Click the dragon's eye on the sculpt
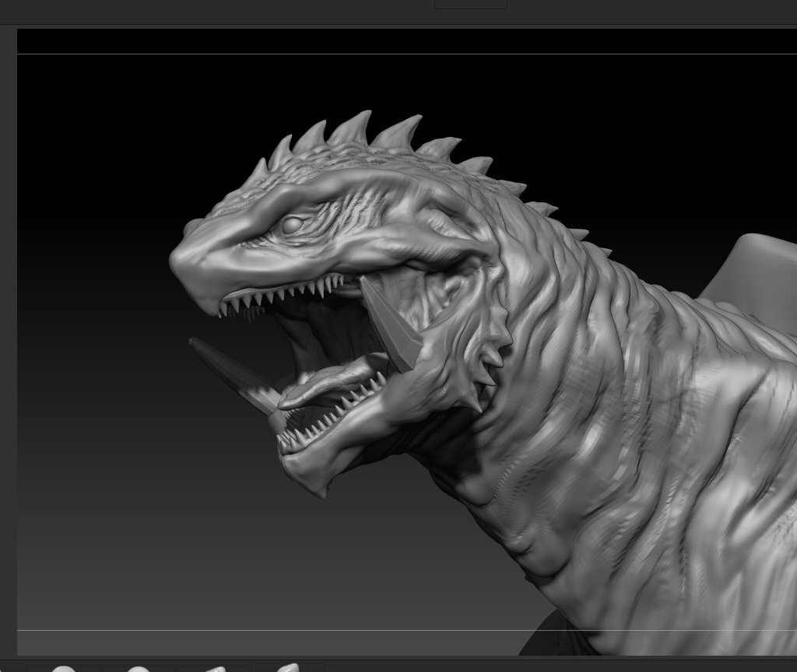Screen dimensions: 797x672 coord(293,225)
